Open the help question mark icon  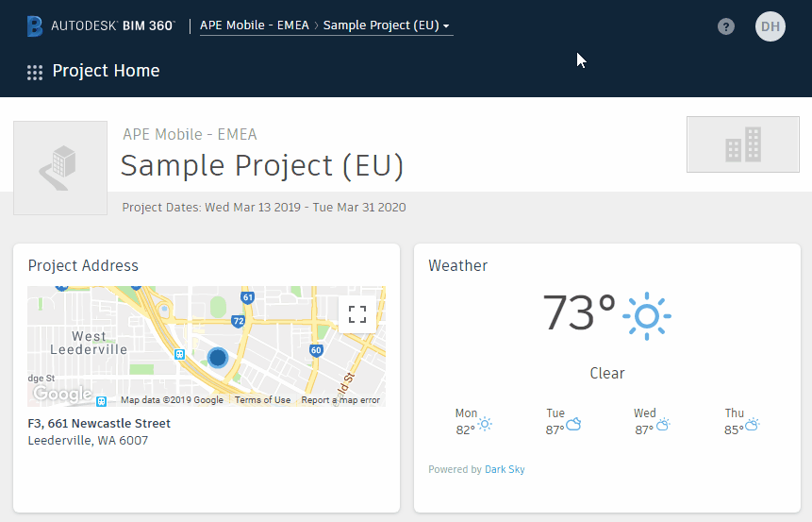725,26
